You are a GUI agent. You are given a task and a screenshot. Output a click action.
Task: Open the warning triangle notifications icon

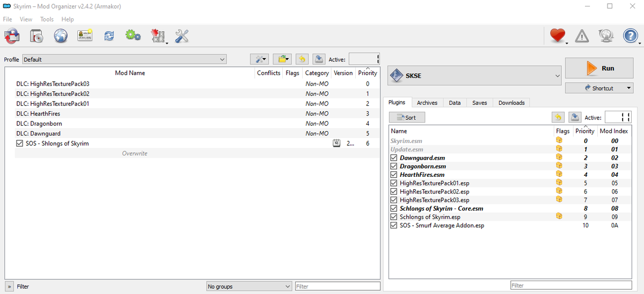(x=582, y=36)
